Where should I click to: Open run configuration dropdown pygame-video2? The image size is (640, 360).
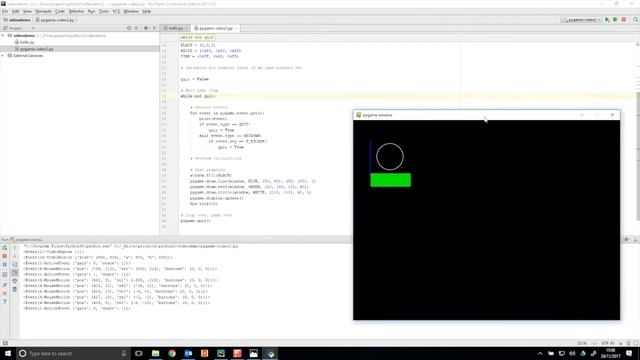(582, 20)
